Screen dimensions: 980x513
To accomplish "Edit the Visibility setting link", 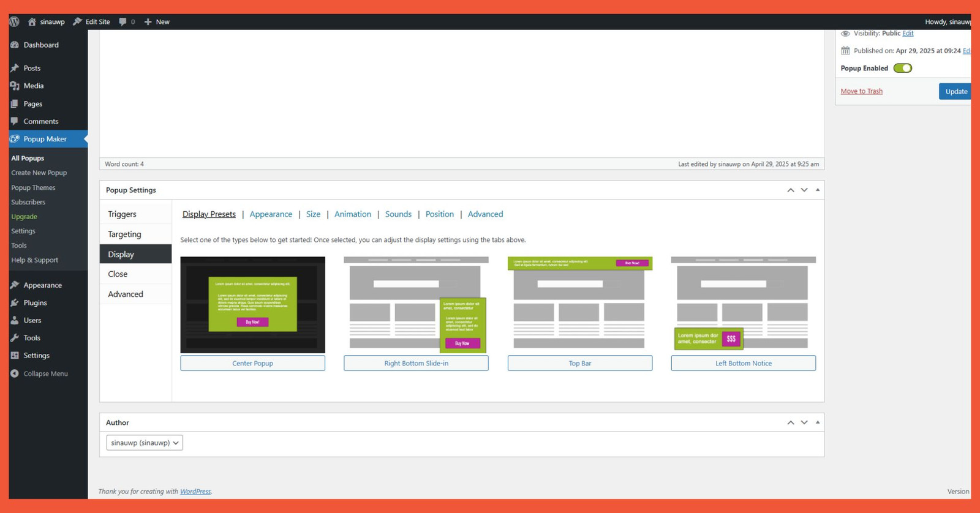I will [x=908, y=34].
